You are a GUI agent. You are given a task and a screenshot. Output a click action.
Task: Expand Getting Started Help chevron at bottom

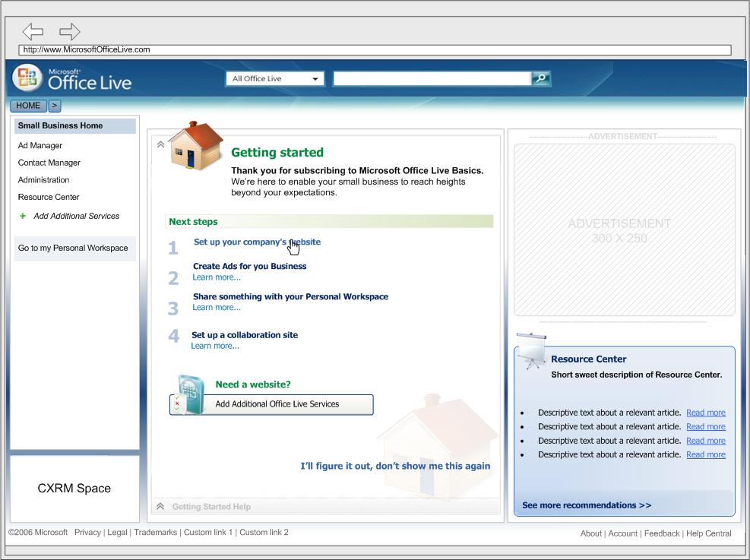tap(160, 507)
